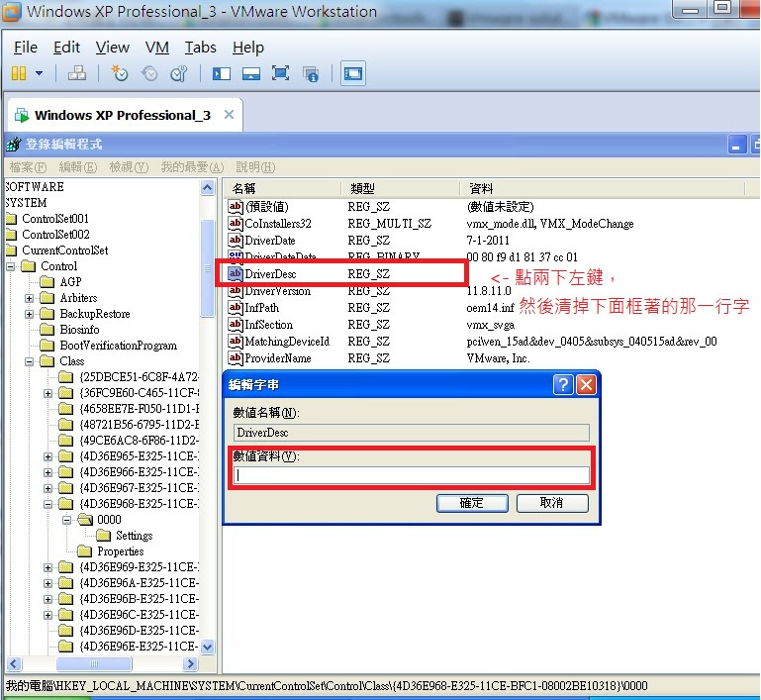Image resolution: width=761 pixels, height=700 pixels.
Task: Click the console view toolbar icon
Action: click(x=353, y=74)
